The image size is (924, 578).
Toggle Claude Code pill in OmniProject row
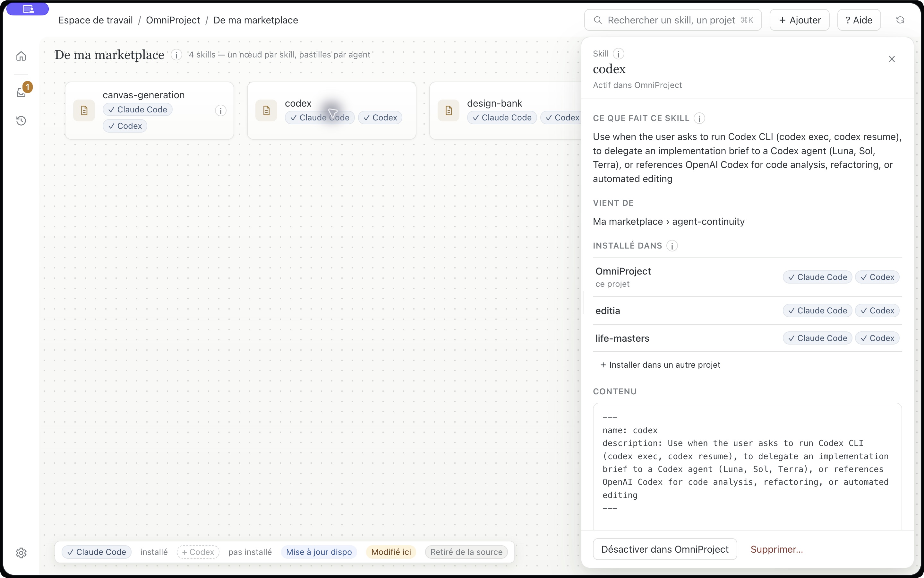(x=817, y=277)
